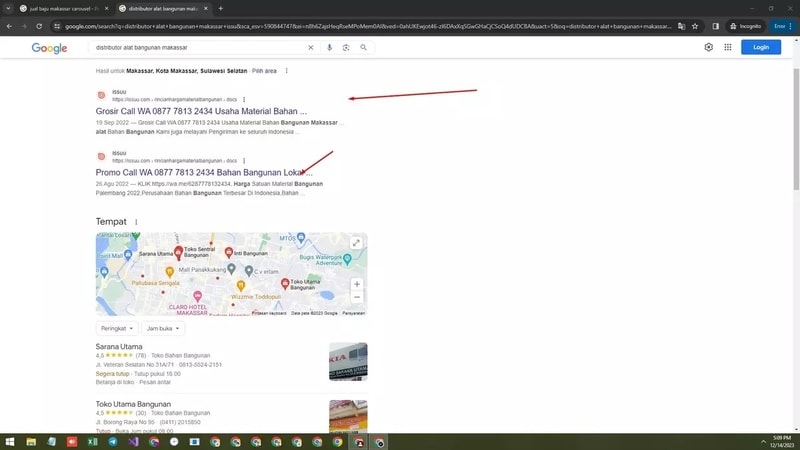Viewport: 800px width, 450px height.
Task: Start voice search with microphone icon
Action: 329,47
